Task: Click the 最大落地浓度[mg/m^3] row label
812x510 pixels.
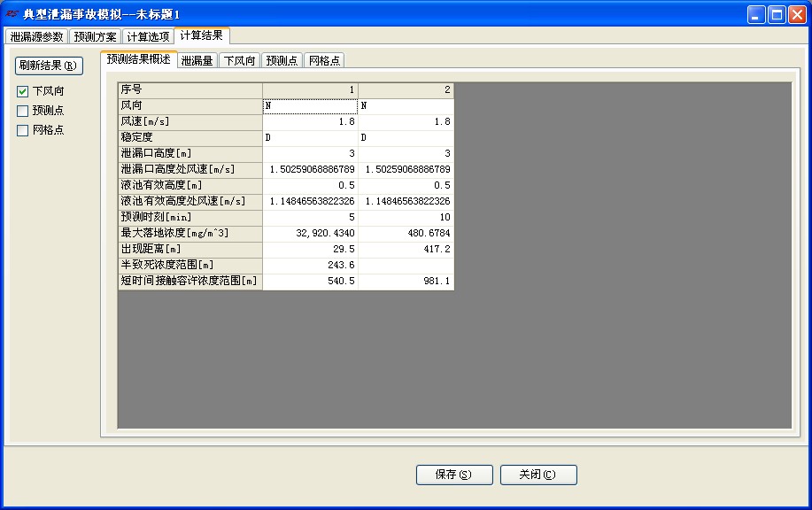Action: click(x=190, y=233)
